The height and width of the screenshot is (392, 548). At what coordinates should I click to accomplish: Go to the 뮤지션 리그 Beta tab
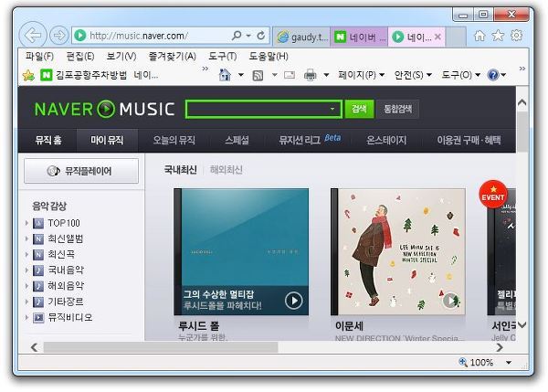point(310,140)
